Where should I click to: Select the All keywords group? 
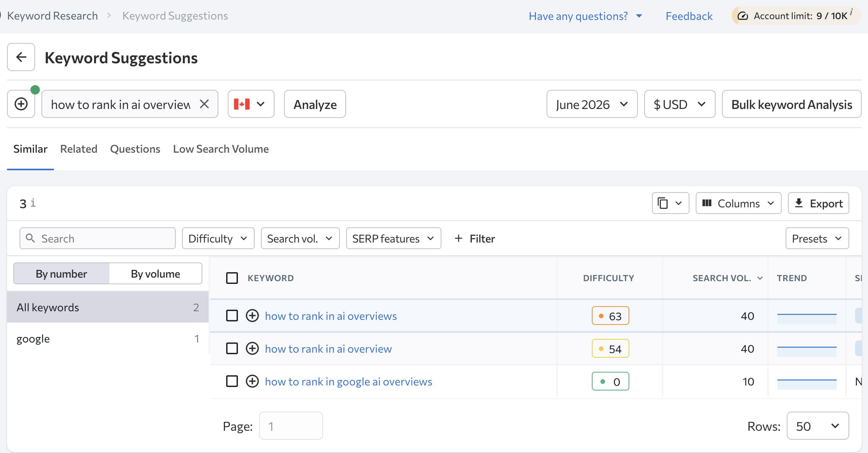pyautogui.click(x=108, y=307)
